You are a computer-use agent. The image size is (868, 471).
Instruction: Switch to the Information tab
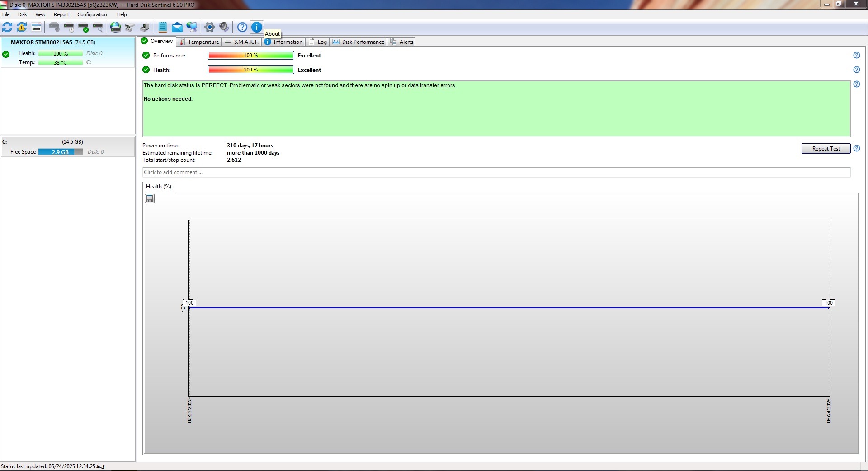(x=283, y=42)
